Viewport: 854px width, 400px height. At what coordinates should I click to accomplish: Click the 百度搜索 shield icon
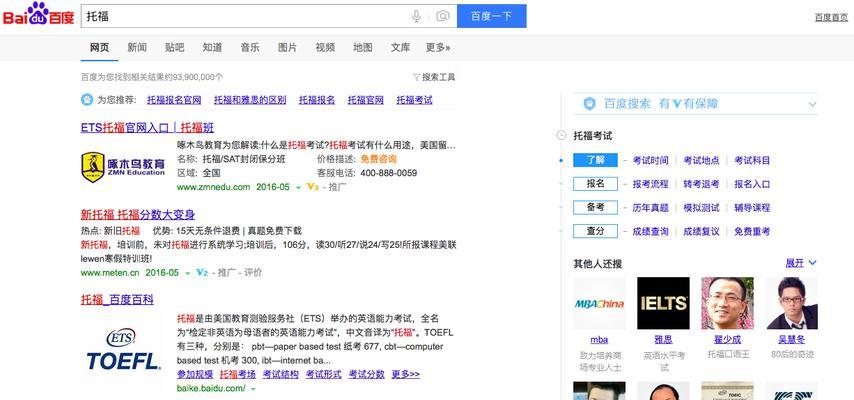point(590,104)
